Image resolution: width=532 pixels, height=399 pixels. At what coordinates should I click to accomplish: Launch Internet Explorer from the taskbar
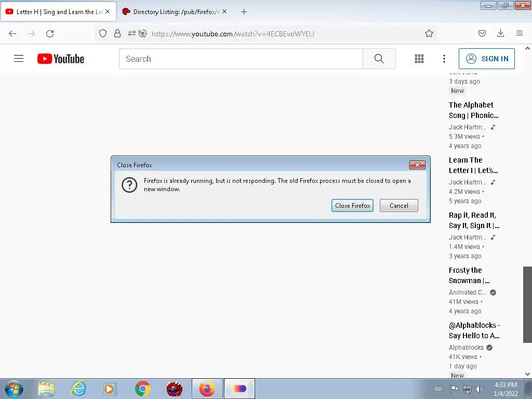click(79, 389)
